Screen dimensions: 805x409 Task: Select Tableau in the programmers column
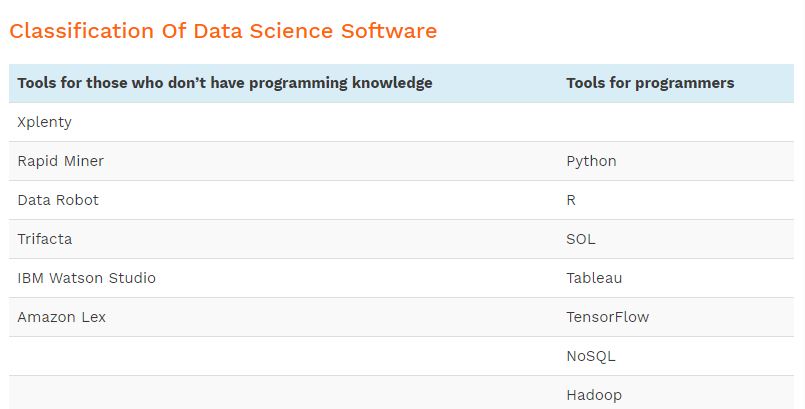coord(594,278)
